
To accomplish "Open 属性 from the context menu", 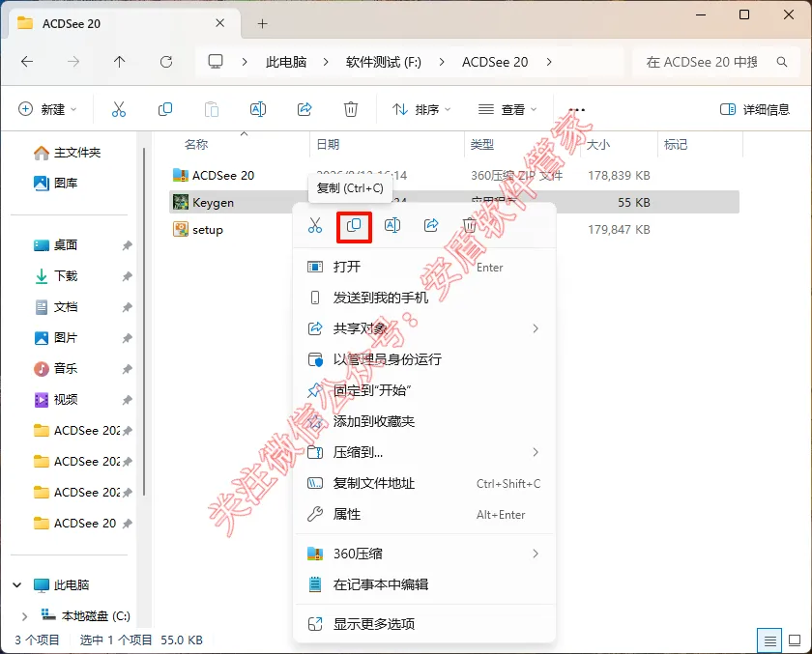I will (424, 514).
